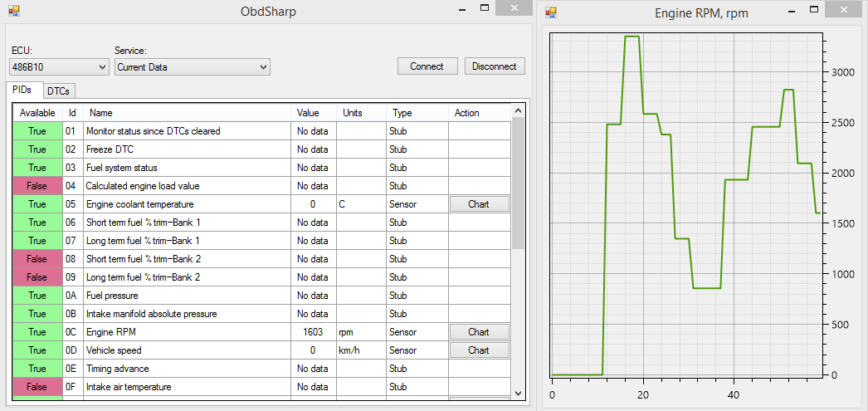
Task: Click the PID table vertical scrollbar thumb
Action: click(x=518, y=183)
